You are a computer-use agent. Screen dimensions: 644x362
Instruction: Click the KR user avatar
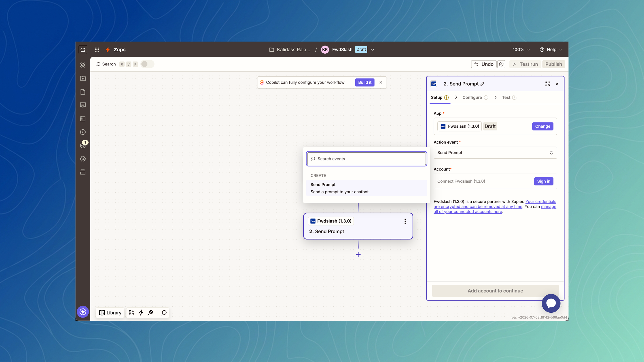tap(325, 49)
